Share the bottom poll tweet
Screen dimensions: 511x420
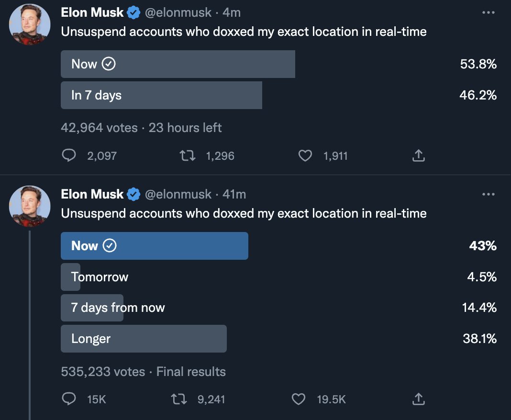coord(419,399)
